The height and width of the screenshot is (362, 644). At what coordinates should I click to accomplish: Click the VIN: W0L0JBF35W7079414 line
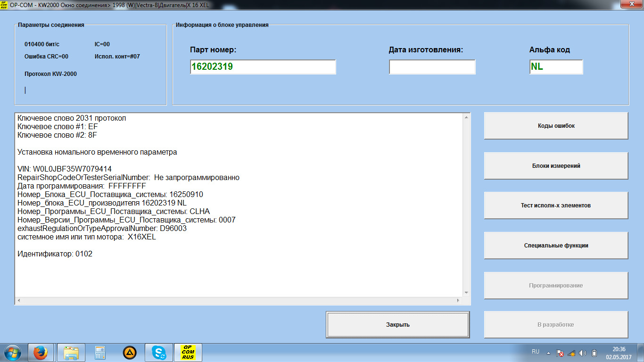(65, 169)
